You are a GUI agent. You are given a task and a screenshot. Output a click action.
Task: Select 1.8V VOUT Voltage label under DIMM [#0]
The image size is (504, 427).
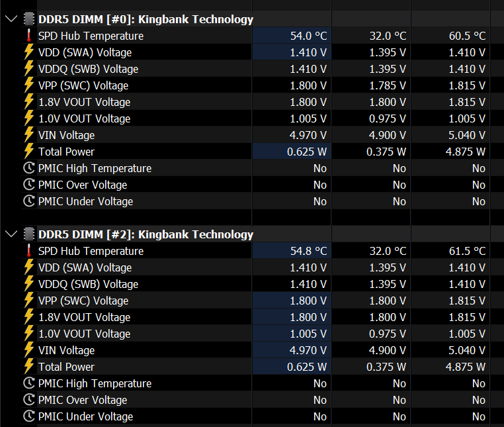85,102
